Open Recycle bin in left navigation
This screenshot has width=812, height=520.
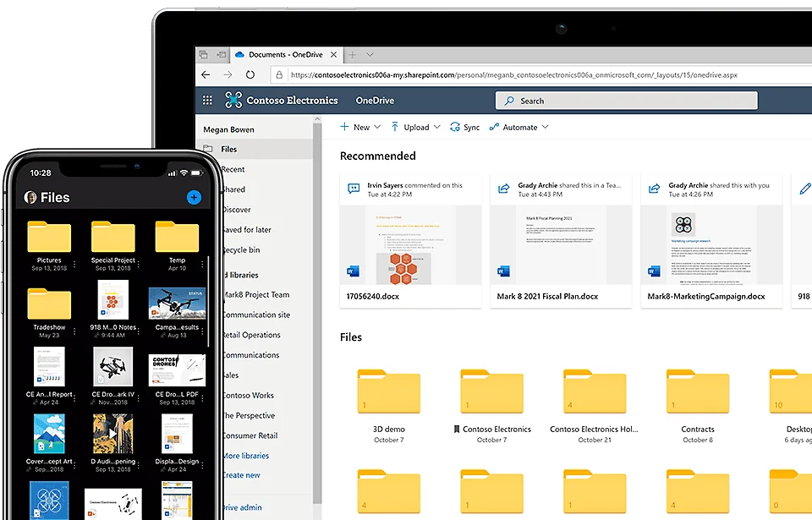click(x=241, y=249)
